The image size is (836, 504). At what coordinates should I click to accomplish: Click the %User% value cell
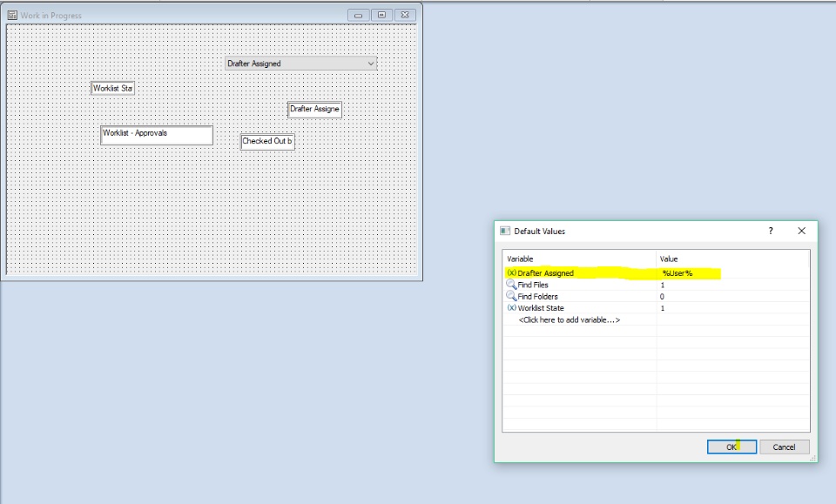click(678, 272)
